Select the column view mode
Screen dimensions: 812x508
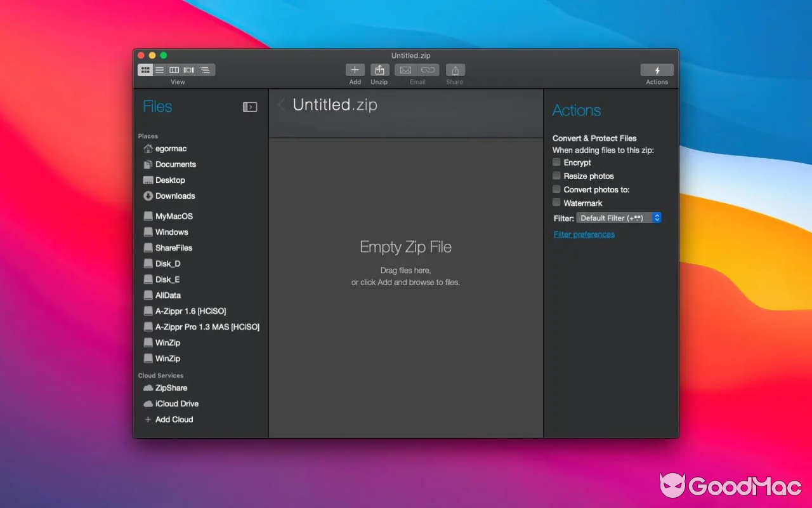pyautogui.click(x=174, y=70)
